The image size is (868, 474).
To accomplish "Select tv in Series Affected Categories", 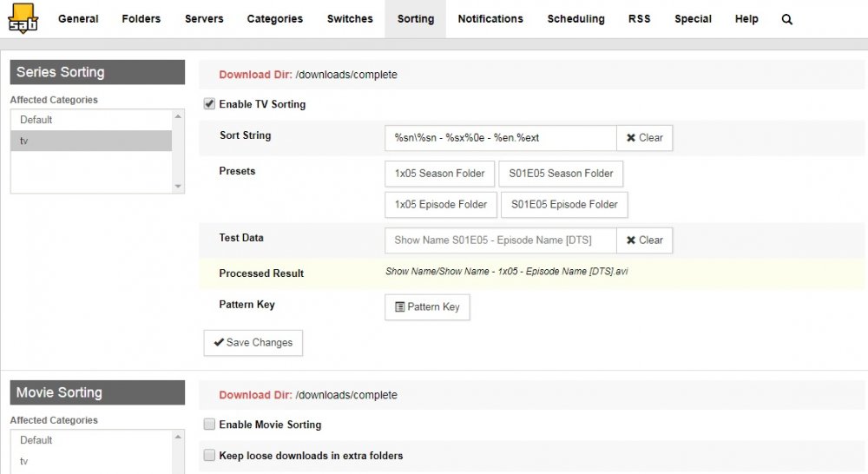I will (x=91, y=141).
